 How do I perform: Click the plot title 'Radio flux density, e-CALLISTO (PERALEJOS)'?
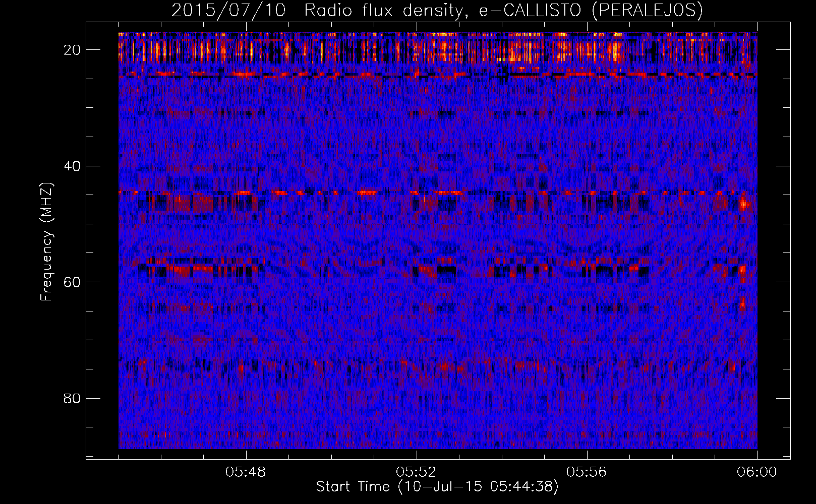[503, 11]
